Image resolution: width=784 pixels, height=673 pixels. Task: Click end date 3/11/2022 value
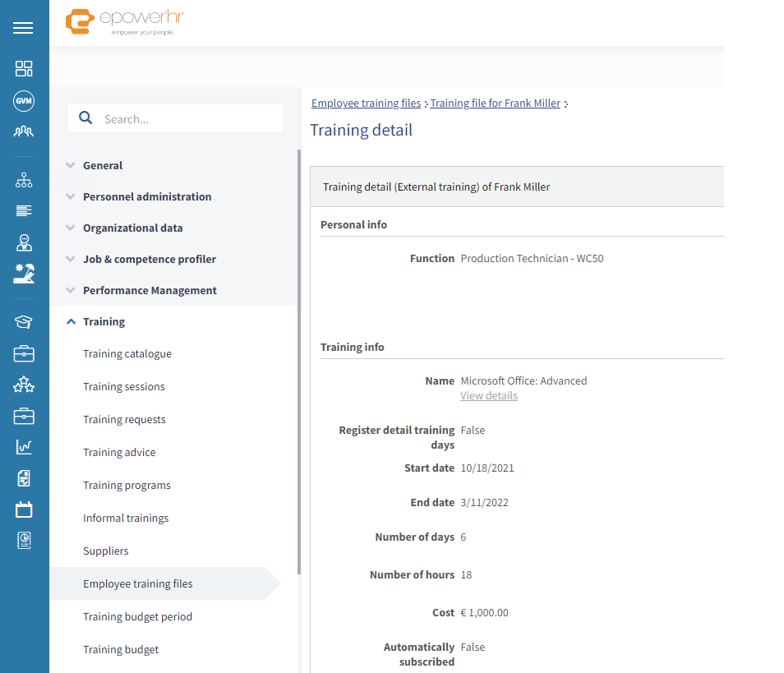pos(484,503)
